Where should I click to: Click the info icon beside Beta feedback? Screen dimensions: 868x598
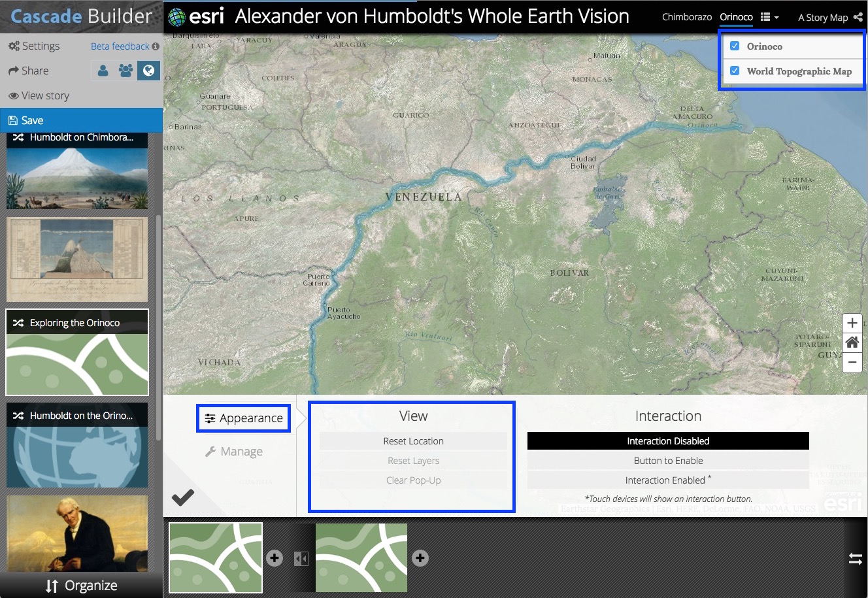tap(156, 46)
